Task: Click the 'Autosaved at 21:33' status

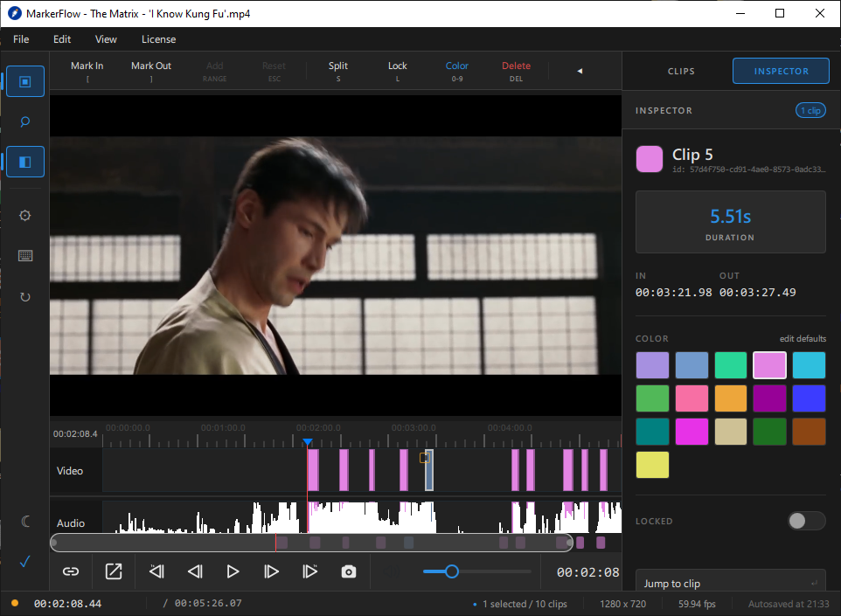Action: point(789,604)
